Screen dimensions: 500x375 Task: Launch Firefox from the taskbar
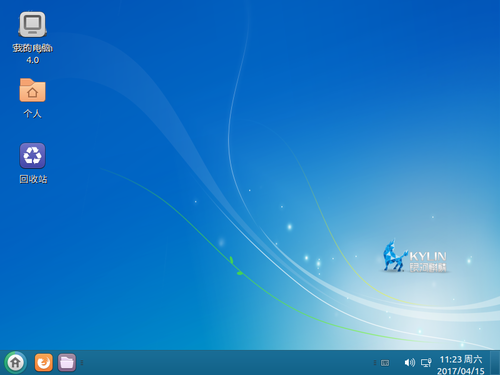pyautogui.click(x=44, y=363)
